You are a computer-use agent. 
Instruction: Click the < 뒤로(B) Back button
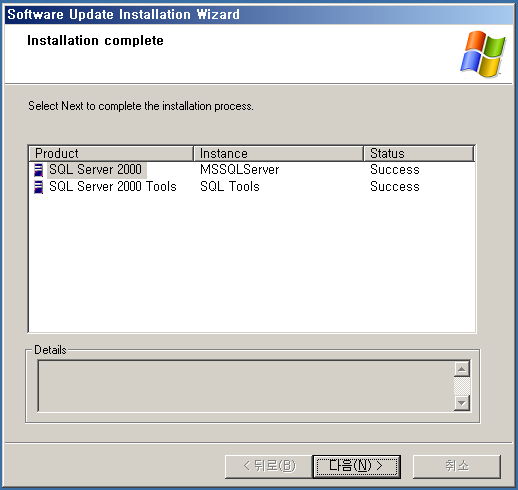coord(269,466)
